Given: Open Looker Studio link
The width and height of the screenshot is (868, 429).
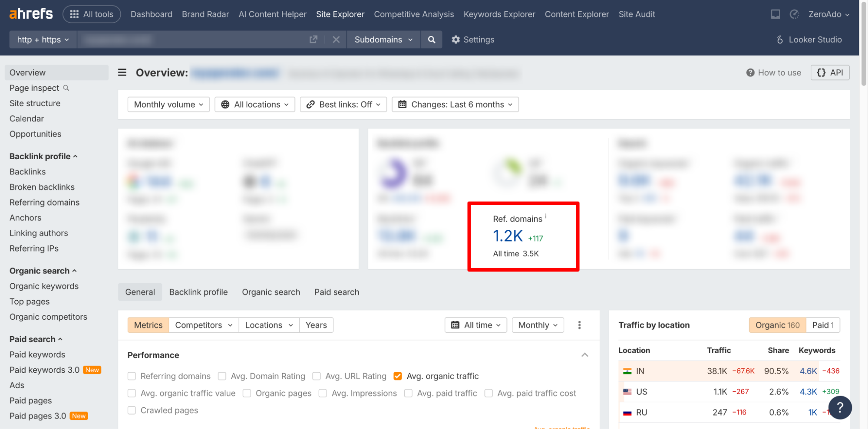Looking at the screenshot, I should pos(809,39).
